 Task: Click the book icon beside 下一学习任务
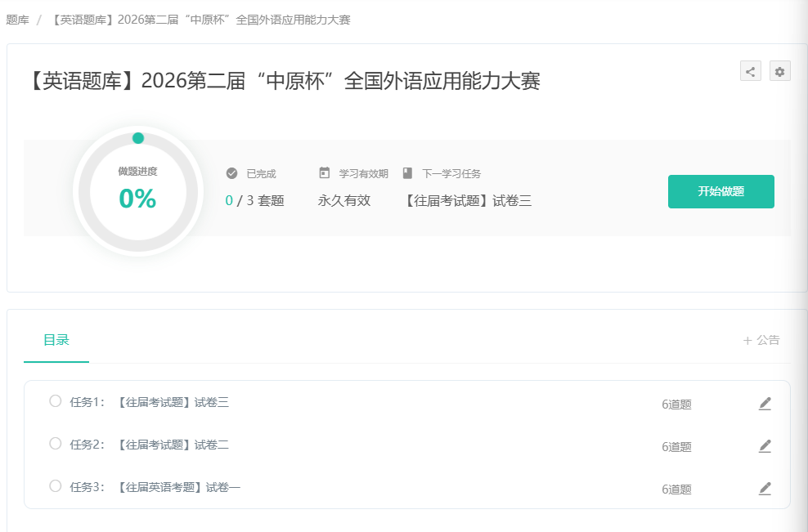(407, 173)
